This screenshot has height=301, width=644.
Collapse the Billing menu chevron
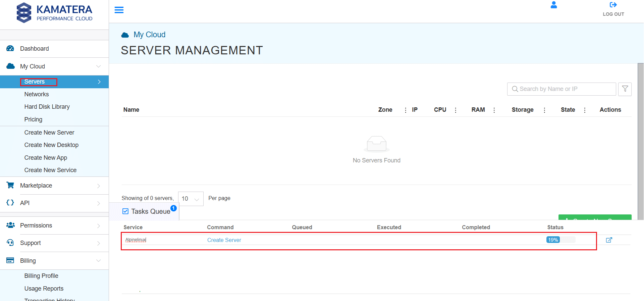[x=99, y=260]
